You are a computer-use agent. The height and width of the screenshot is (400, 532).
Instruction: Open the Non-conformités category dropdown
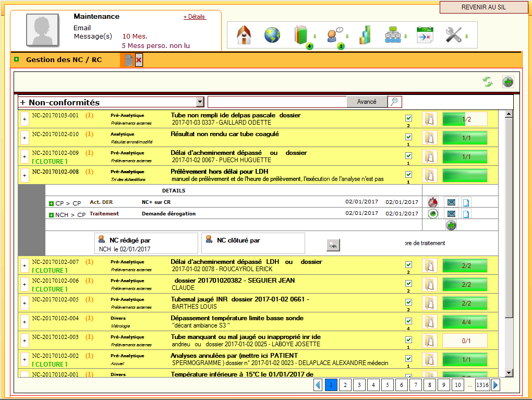201,101
